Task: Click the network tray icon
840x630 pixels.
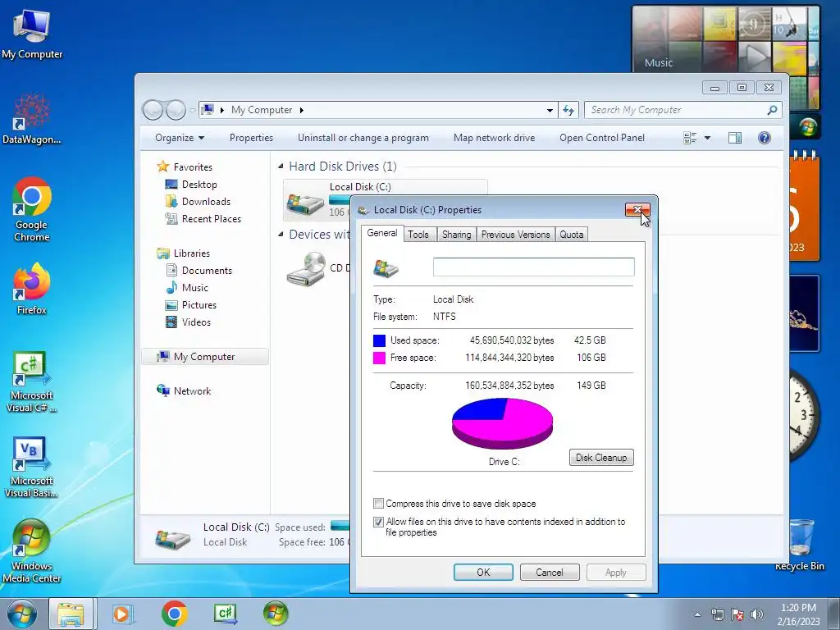Action: click(717, 614)
